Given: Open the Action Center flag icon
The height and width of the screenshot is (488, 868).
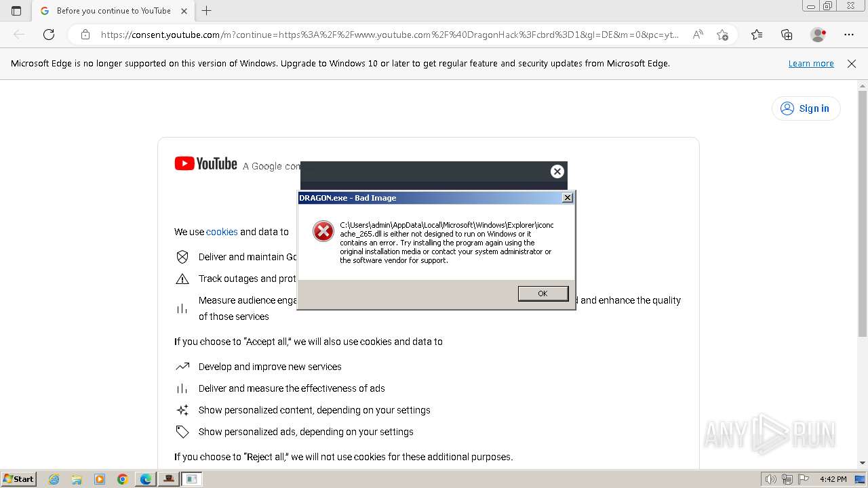Looking at the screenshot, I should [804, 479].
